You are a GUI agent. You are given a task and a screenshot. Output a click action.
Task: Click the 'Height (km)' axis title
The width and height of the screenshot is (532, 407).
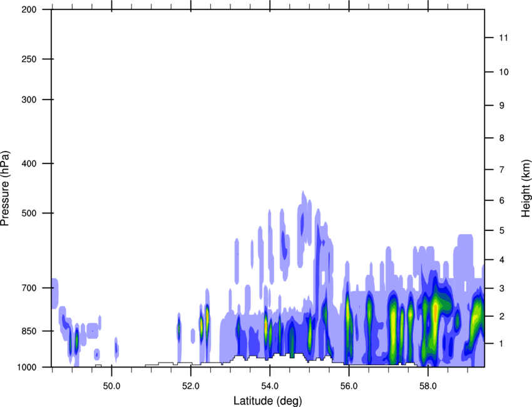pos(526,188)
